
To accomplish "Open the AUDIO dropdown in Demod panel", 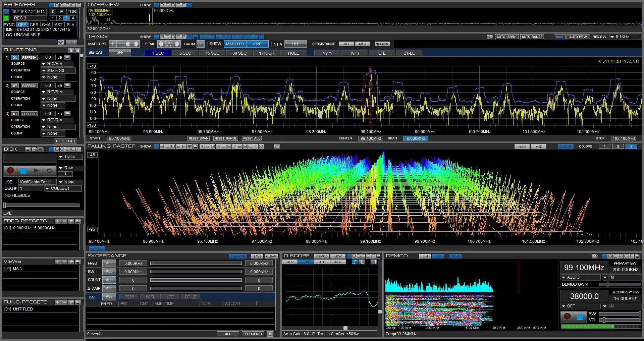I will 580,277.
